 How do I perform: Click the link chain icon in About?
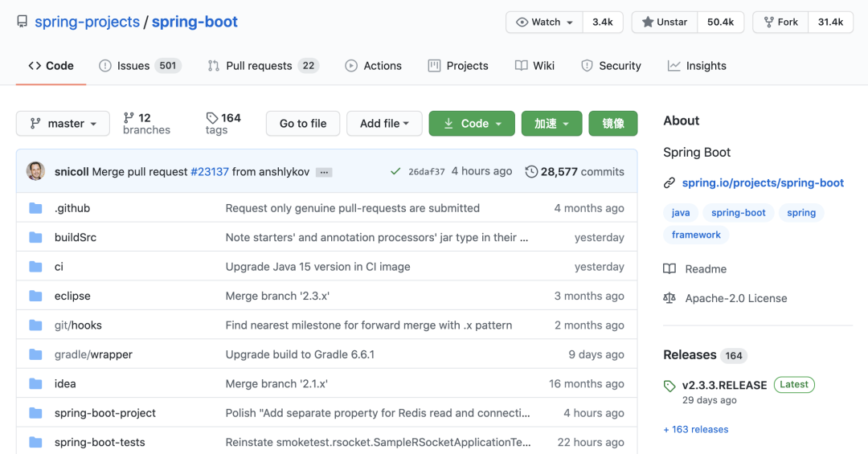click(x=669, y=182)
